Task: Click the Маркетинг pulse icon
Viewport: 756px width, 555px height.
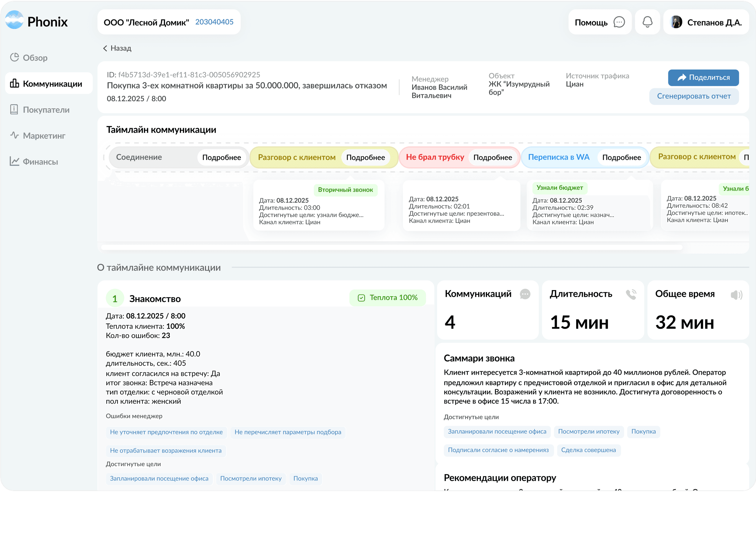Action: click(x=14, y=135)
